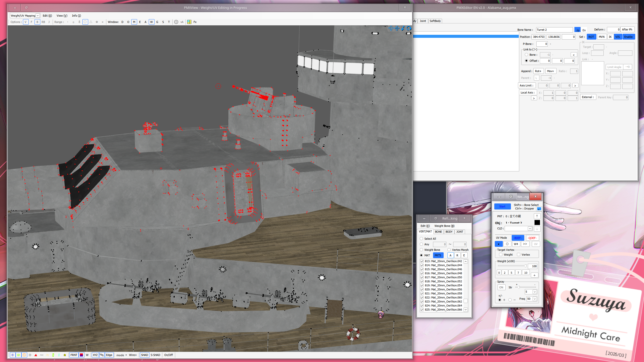Toggle the SHAD button in bottom bar
This screenshot has height=362, width=644.
145,355
